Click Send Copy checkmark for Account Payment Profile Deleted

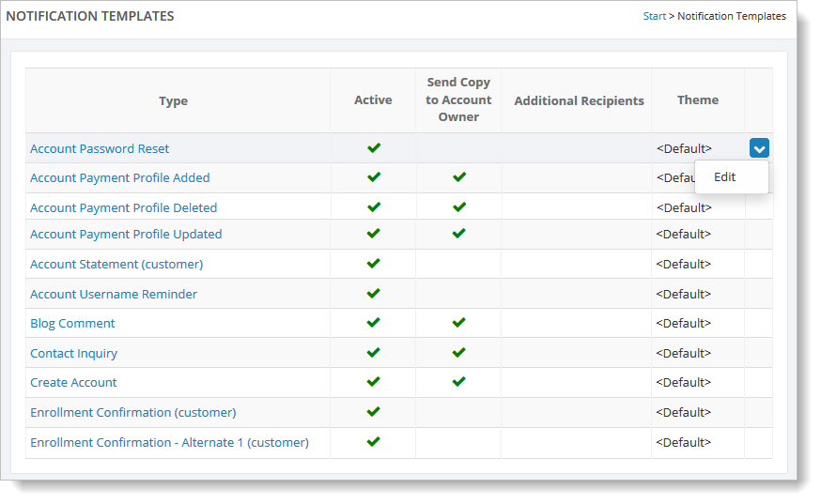tap(459, 207)
